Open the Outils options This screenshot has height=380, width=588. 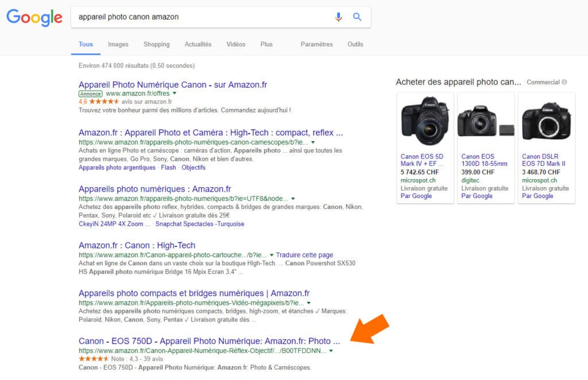point(355,44)
